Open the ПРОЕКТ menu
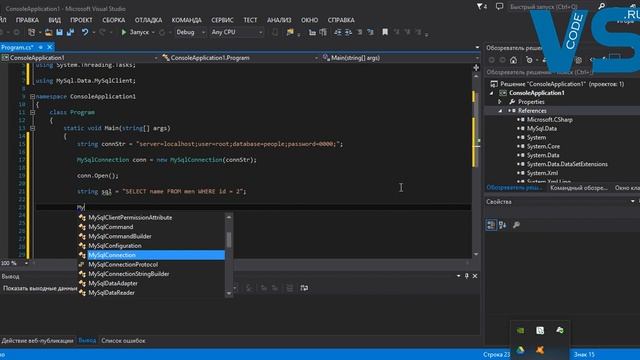Screen dimensions: 640x360 (81, 20)
